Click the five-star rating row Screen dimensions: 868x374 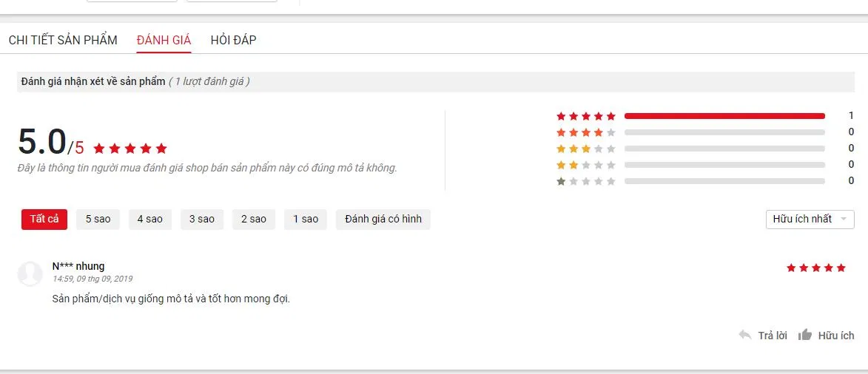click(x=585, y=116)
